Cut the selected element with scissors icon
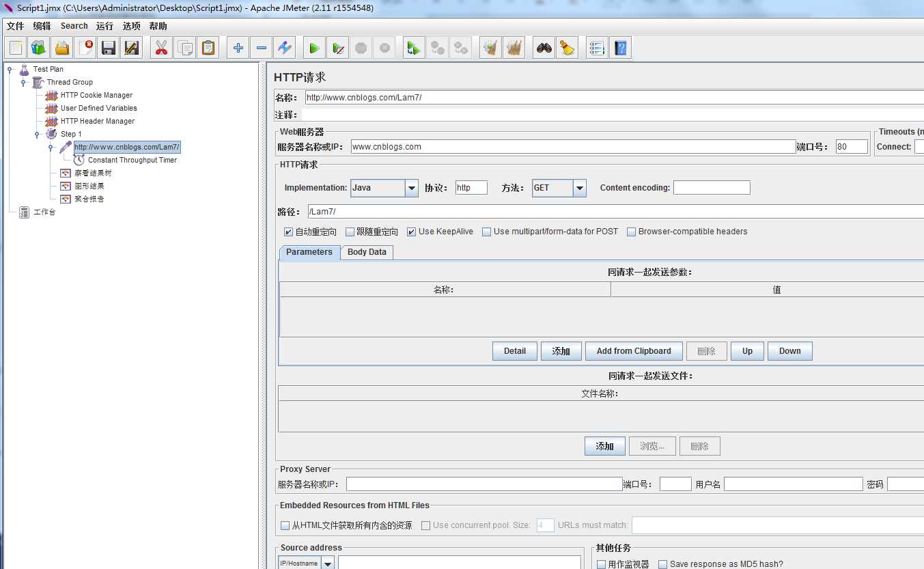Image resolution: width=924 pixels, height=569 pixels. (161, 48)
